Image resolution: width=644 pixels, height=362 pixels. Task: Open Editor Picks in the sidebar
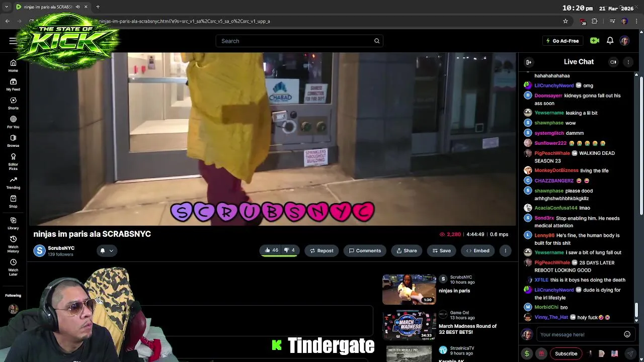click(13, 161)
